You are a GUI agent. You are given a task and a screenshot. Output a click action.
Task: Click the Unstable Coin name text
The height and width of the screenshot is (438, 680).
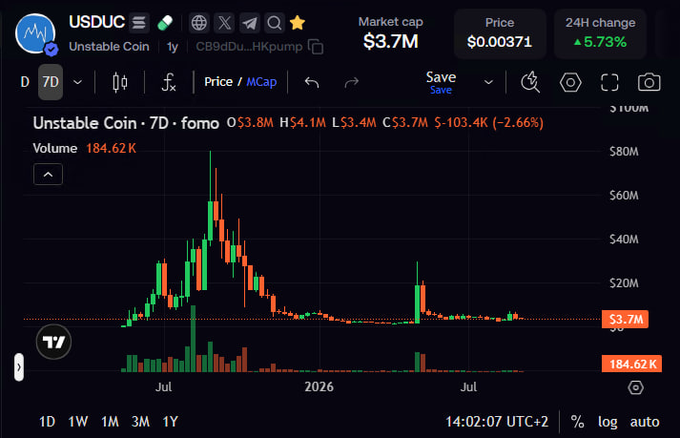(109, 46)
